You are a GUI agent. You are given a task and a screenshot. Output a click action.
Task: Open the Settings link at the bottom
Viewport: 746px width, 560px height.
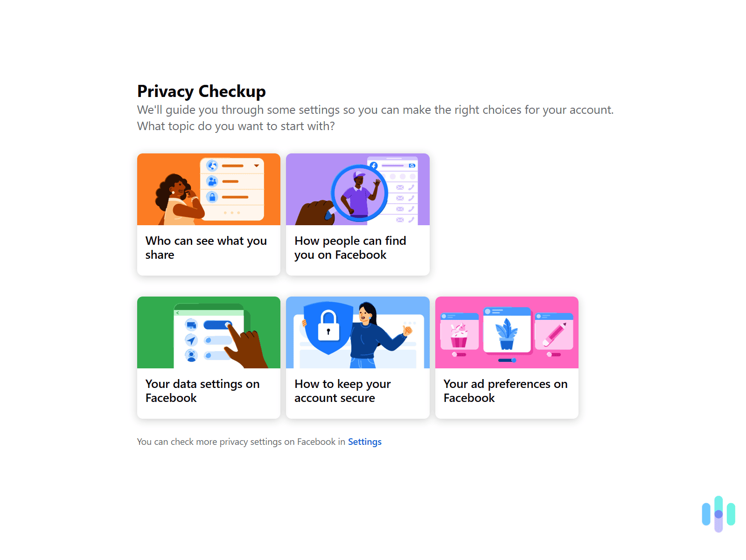pos(364,442)
